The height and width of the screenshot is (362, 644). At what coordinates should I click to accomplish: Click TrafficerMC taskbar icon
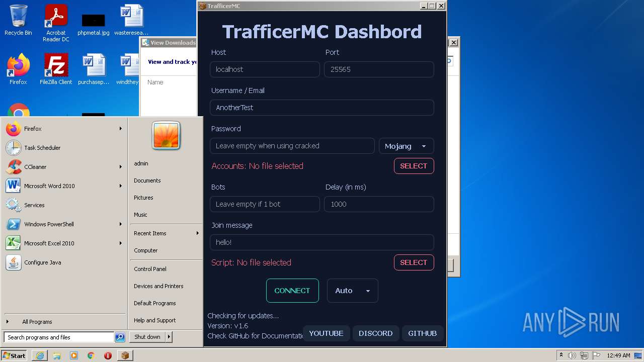pos(125,355)
